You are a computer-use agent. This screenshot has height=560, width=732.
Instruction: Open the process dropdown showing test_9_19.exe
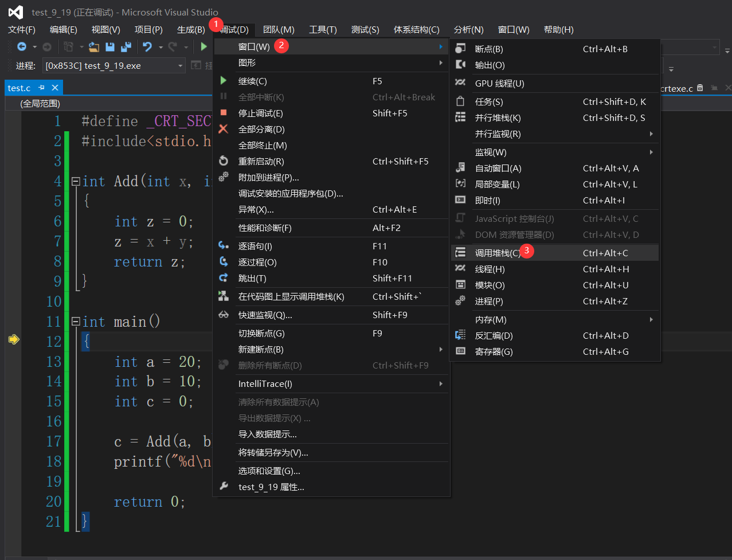coord(114,66)
